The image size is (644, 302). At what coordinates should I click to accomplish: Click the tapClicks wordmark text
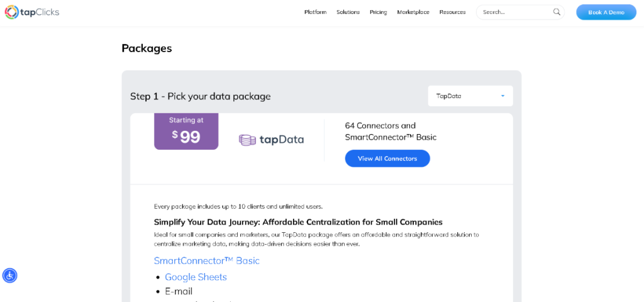[x=40, y=12]
